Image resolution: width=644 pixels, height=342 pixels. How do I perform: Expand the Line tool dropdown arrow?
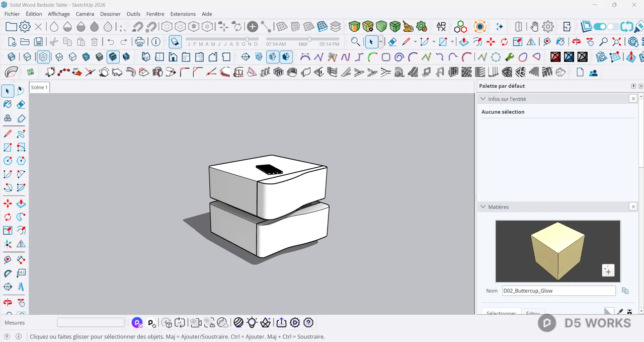click(415, 42)
